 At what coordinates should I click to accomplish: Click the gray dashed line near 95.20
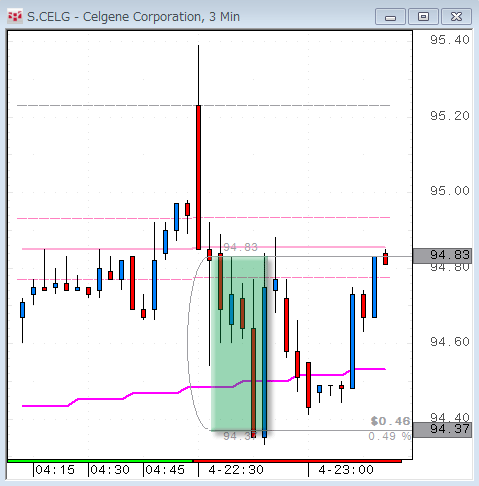pos(203,105)
